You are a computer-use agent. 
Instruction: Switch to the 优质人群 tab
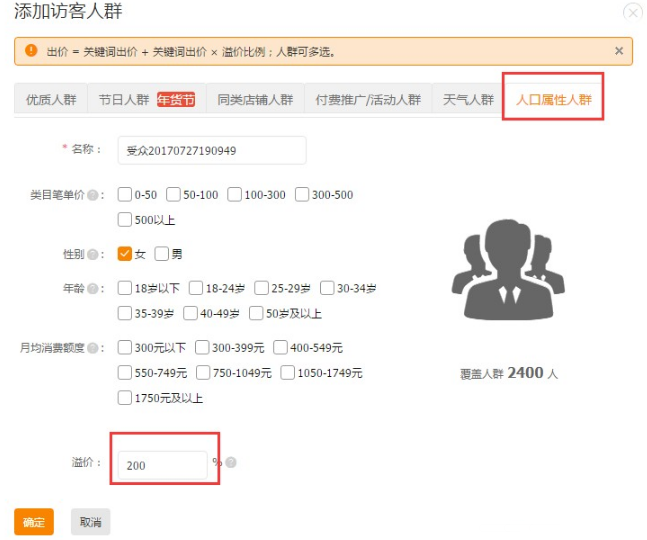click(51, 100)
